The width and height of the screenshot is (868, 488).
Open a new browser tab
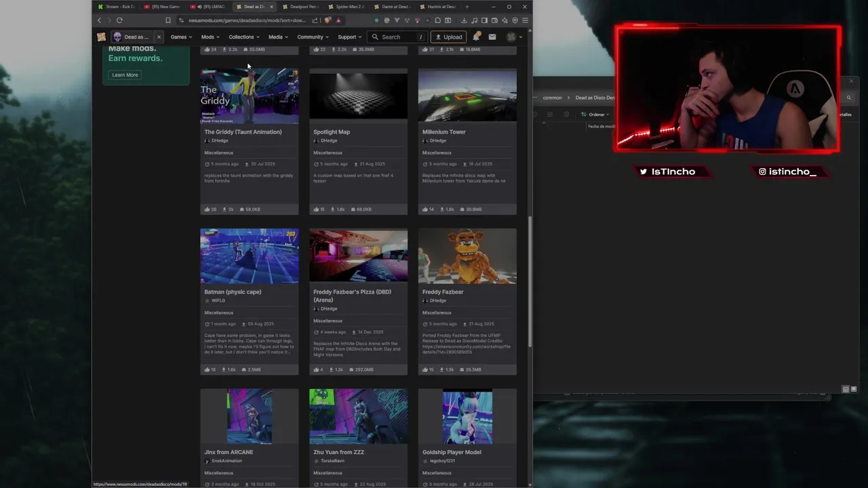point(467,7)
